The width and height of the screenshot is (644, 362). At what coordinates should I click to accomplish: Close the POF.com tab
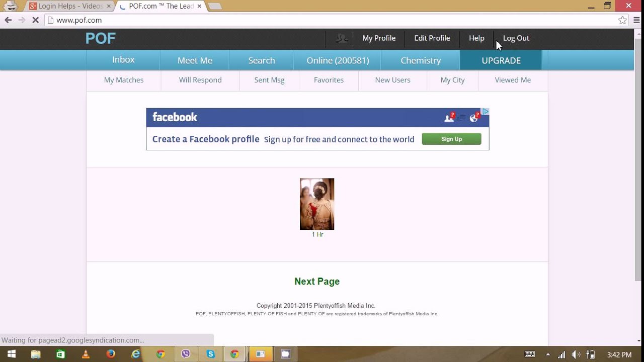[200, 6]
